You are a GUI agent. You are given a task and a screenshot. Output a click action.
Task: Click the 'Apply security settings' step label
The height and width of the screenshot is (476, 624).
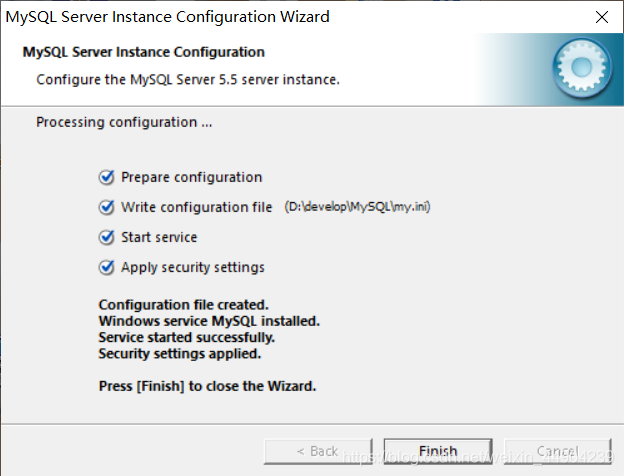pos(193,267)
